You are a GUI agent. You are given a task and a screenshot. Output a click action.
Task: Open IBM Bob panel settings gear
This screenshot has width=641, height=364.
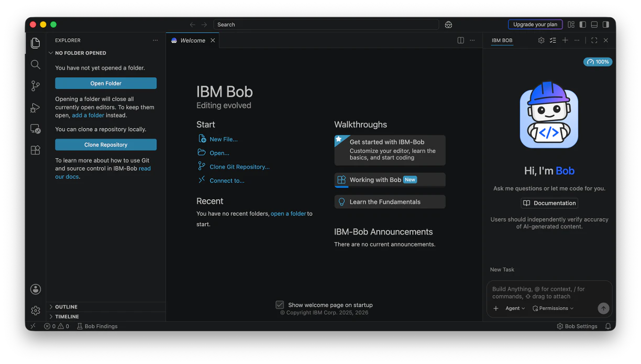coord(541,40)
